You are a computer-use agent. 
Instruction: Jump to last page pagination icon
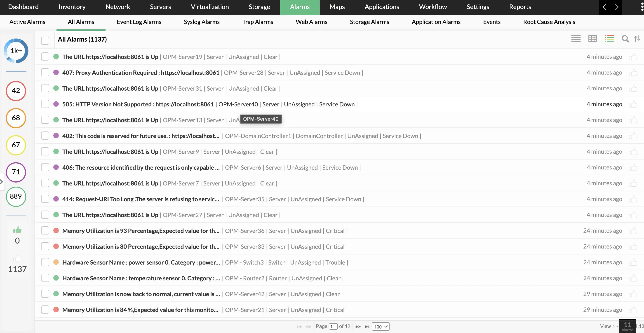tap(367, 326)
